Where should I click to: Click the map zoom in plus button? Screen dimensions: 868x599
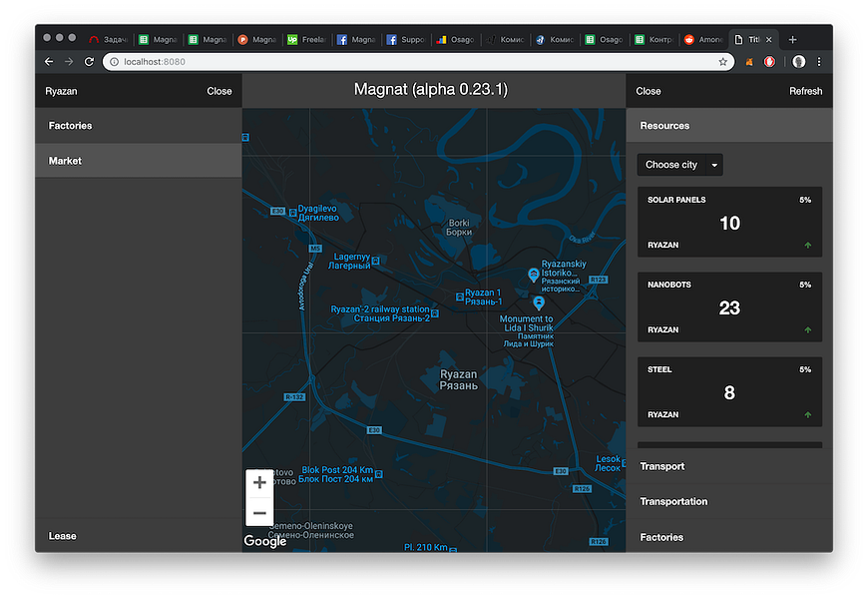pos(259,482)
